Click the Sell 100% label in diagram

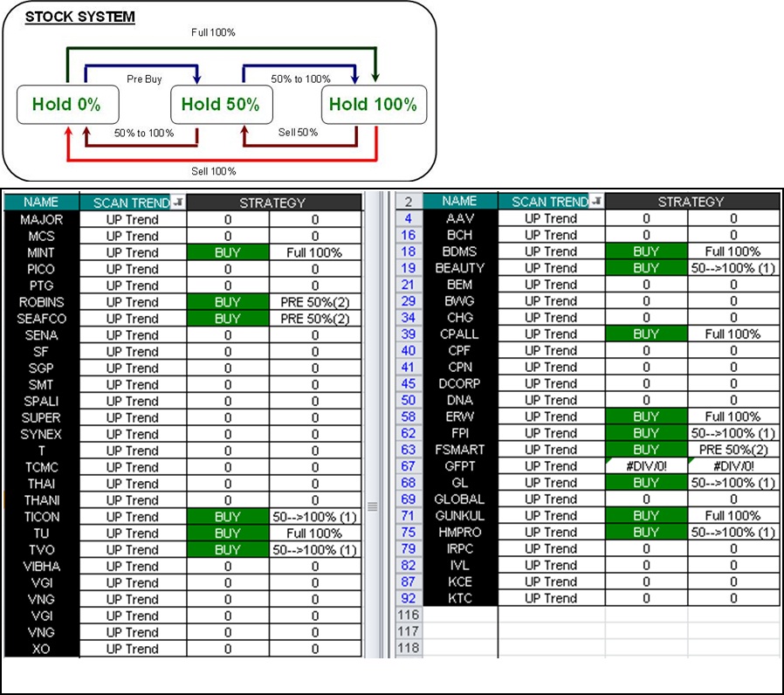pos(214,171)
